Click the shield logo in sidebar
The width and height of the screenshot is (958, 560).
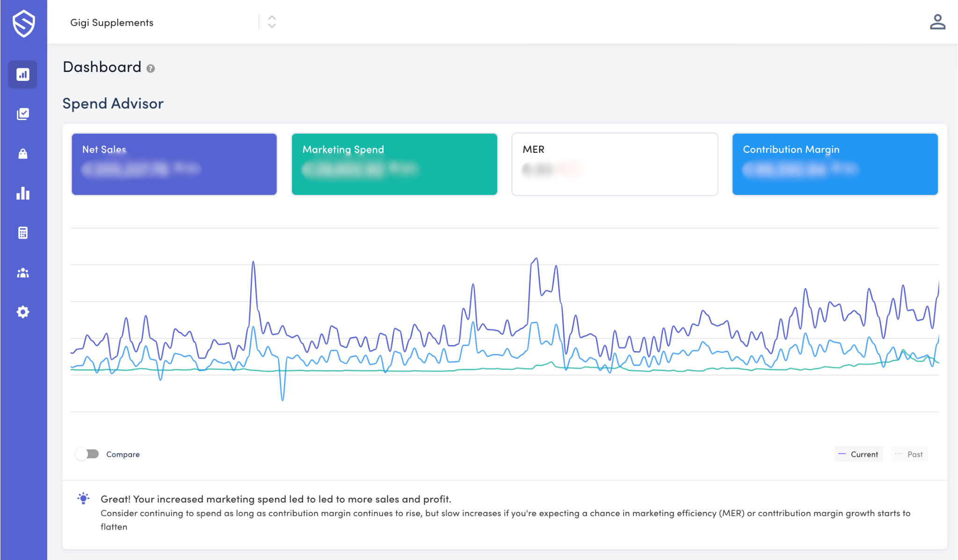point(23,23)
